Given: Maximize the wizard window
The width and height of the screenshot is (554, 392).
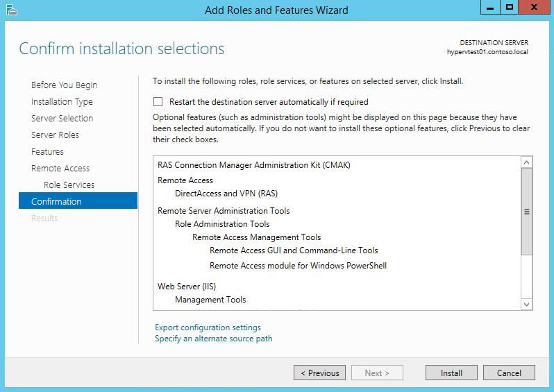Looking at the screenshot, I should (x=509, y=8).
